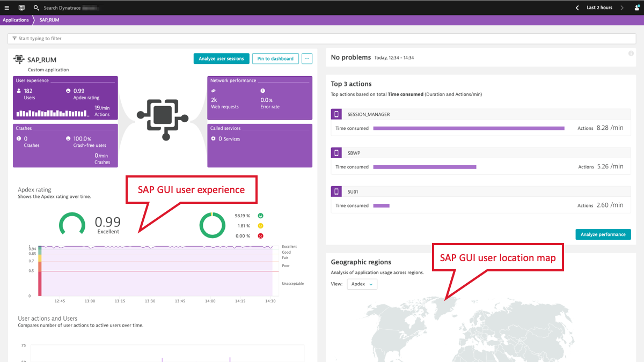Screen dimensions: 644x362
Task: Click the Error rate warning icon
Action: point(263,91)
